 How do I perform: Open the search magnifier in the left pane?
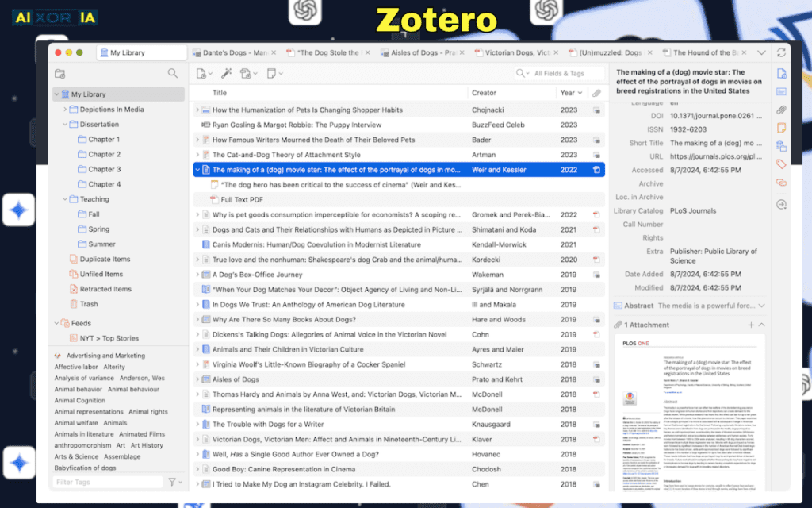(x=173, y=72)
